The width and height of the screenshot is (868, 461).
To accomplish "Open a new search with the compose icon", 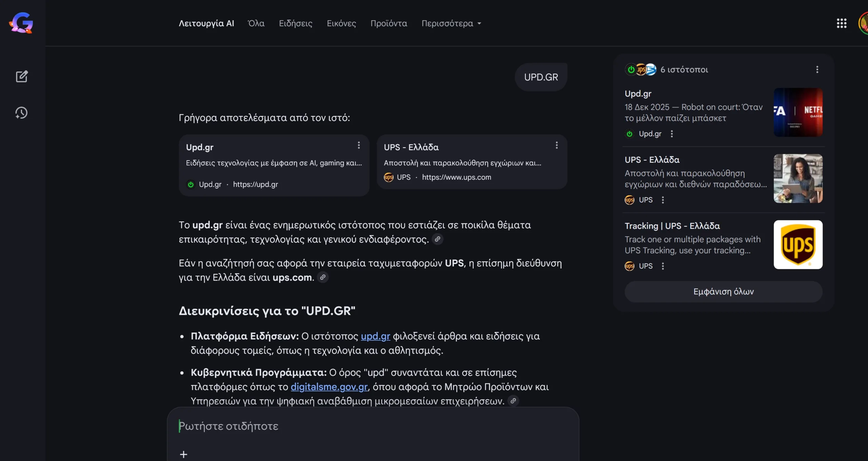I will click(21, 77).
